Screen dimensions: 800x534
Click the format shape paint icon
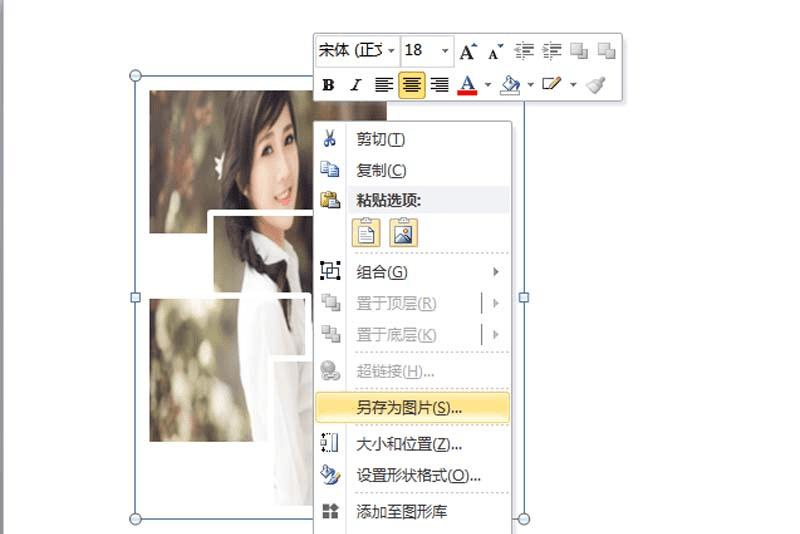click(x=330, y=475)
